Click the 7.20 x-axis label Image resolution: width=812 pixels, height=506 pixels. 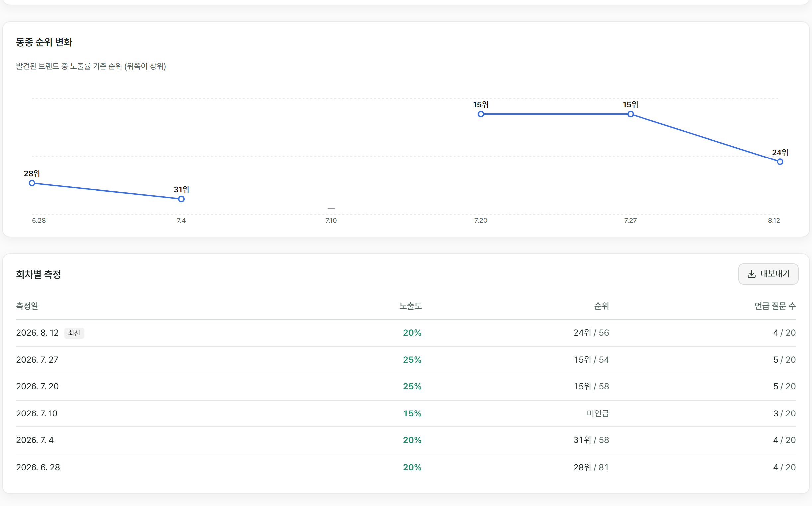click(481, 221)
